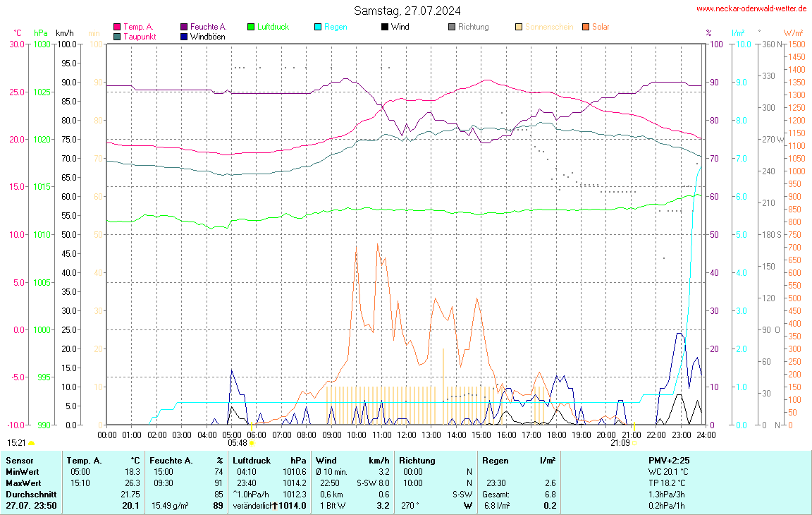Click the Luftdruck column header in table
Screen dimensions: 812x515
pyautogui.click(x=252, y=461)
